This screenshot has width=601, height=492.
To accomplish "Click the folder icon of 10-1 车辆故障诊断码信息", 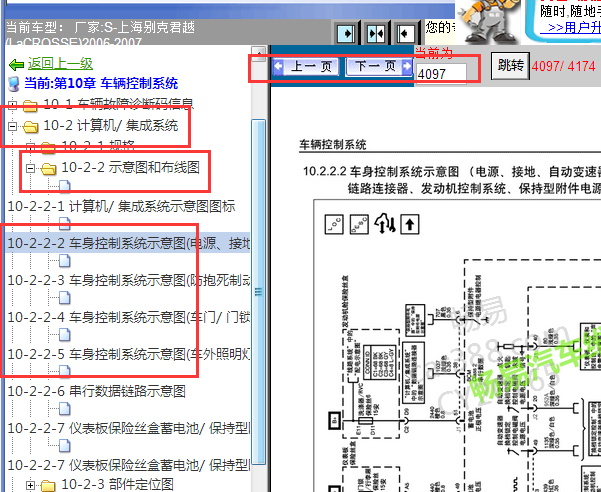I will (x=30, y=105).
